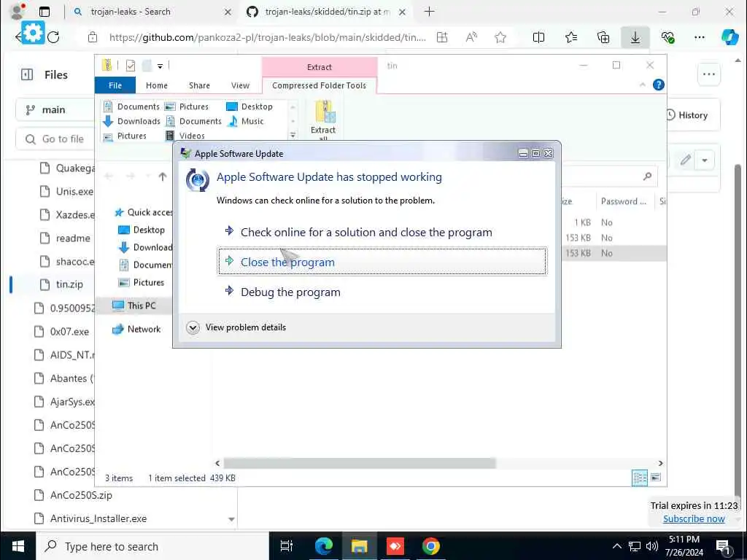Open Unis.exe in GitHub file tree
Screen dimensions: 747x560
[66, 192]
